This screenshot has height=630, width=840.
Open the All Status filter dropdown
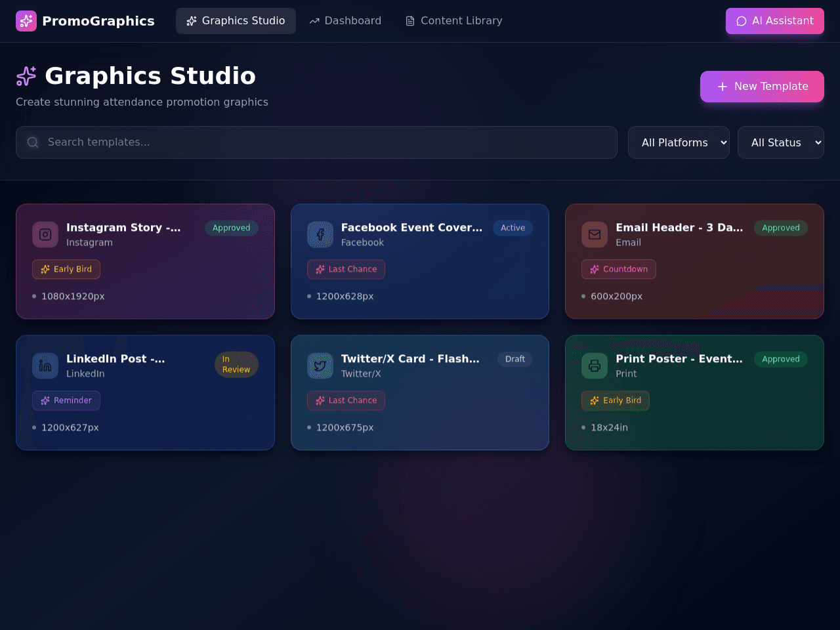[x=781, y=142]
